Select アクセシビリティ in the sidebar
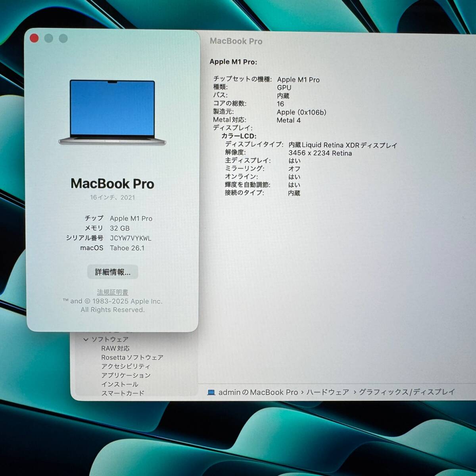Image resolution: width=476 pixels, height=476 pixels. click(x=126, y=367)
